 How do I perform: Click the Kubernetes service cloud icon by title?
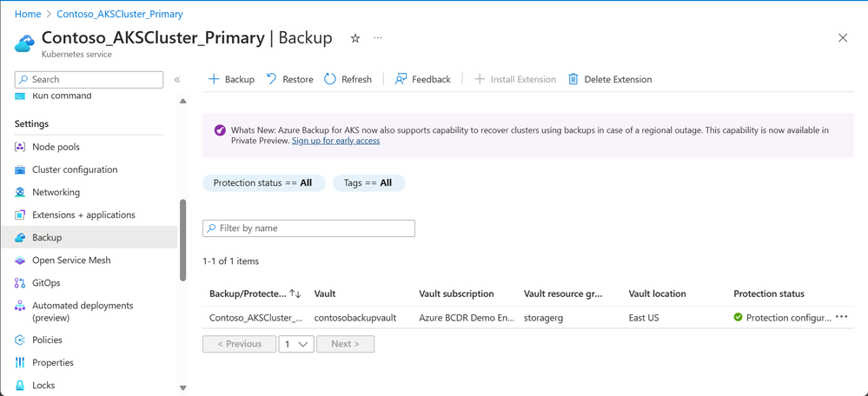[x=25, y=43]
